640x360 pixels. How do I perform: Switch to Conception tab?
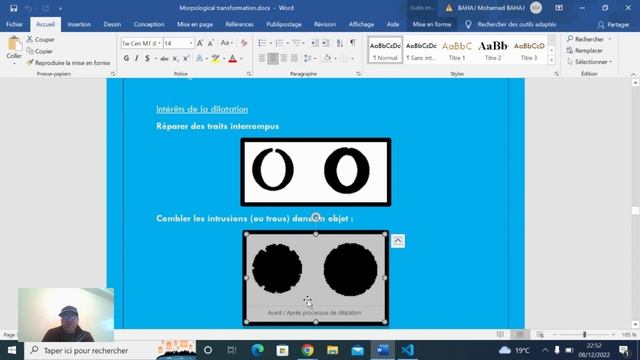coord(149,24)
